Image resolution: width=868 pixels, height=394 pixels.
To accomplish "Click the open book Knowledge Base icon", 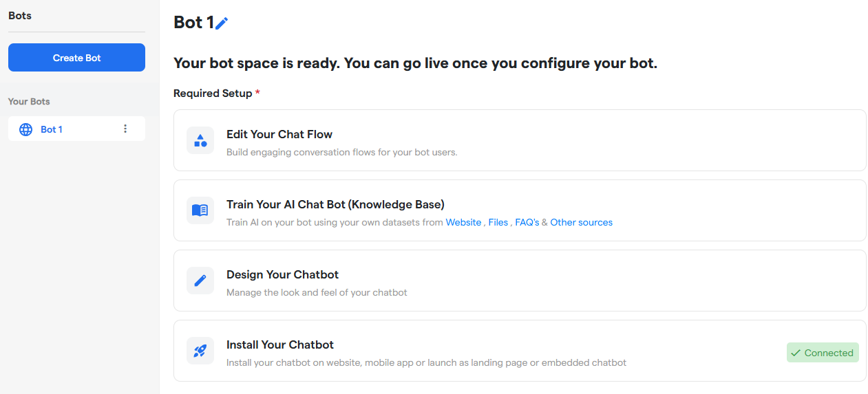I will coord(200,210).
